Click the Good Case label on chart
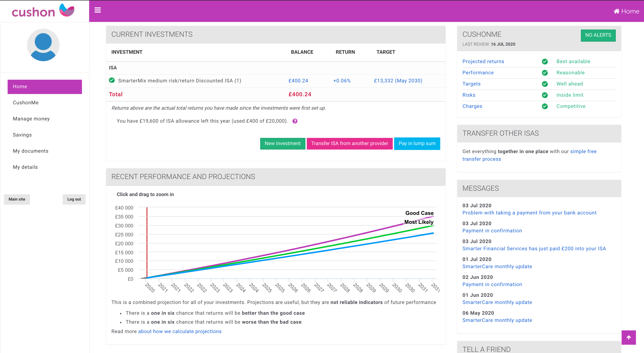The width and height of the screenshot is (644, 353). click(419, 213)
